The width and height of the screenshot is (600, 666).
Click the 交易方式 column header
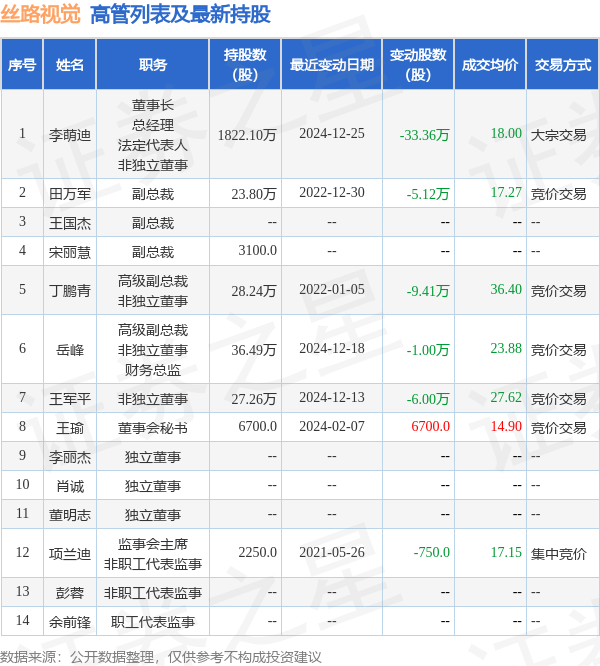pos(563,65)
